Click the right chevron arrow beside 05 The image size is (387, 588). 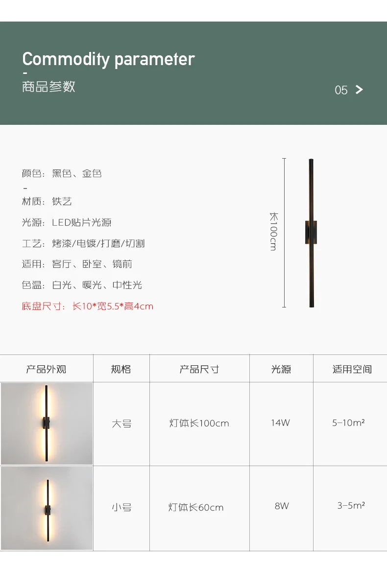(x=359, y=90)
